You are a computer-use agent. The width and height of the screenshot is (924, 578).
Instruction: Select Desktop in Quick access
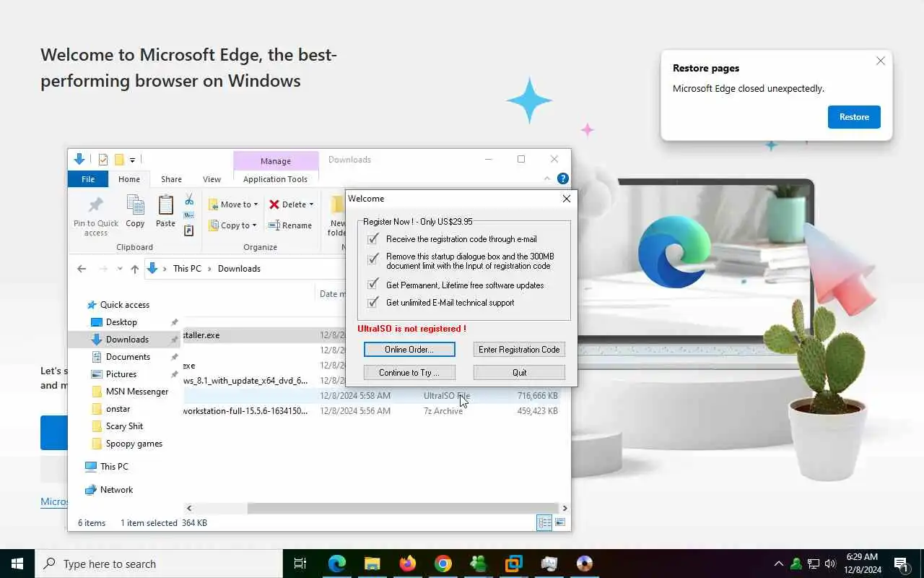(121, 322)
